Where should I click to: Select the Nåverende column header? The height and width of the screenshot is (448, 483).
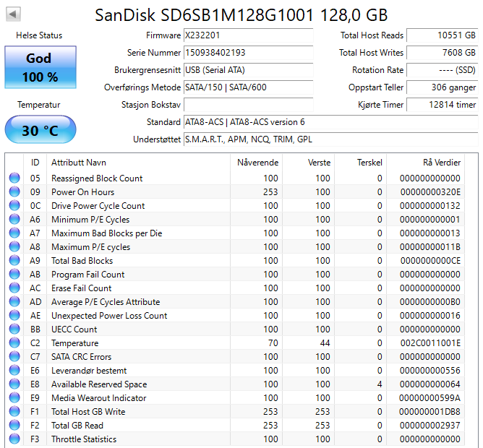(x=257, y=163)
